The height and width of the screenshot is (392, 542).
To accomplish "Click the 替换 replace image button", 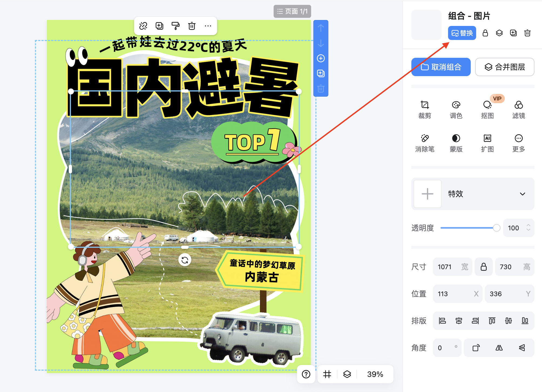I will (462, 33).
